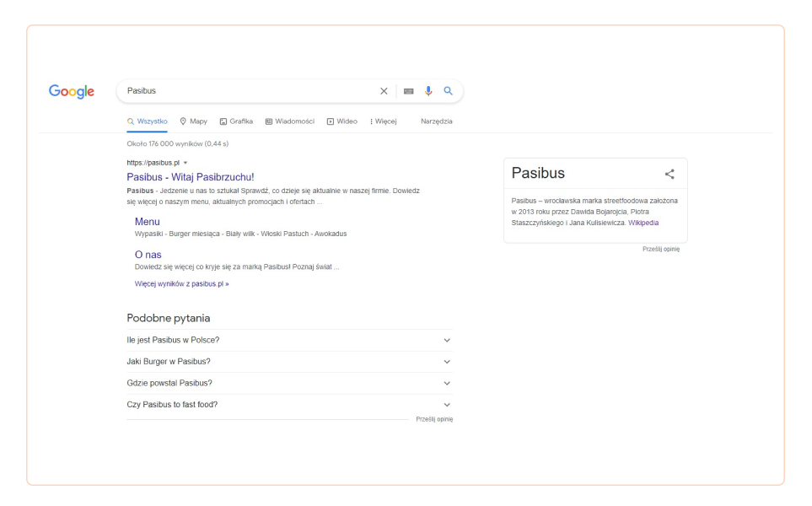Open Narzędzia search tools

point(436,121)
